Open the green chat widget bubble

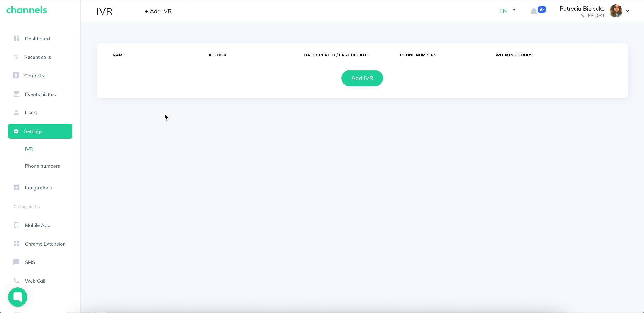pos(17,297)
